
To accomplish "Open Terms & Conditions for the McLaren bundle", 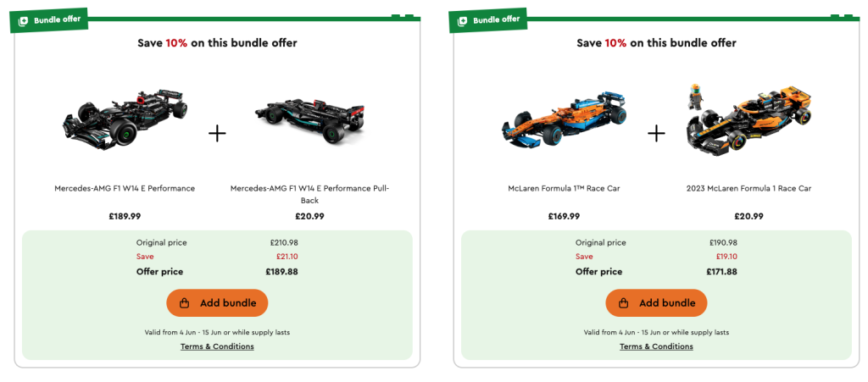I will 656,346.
